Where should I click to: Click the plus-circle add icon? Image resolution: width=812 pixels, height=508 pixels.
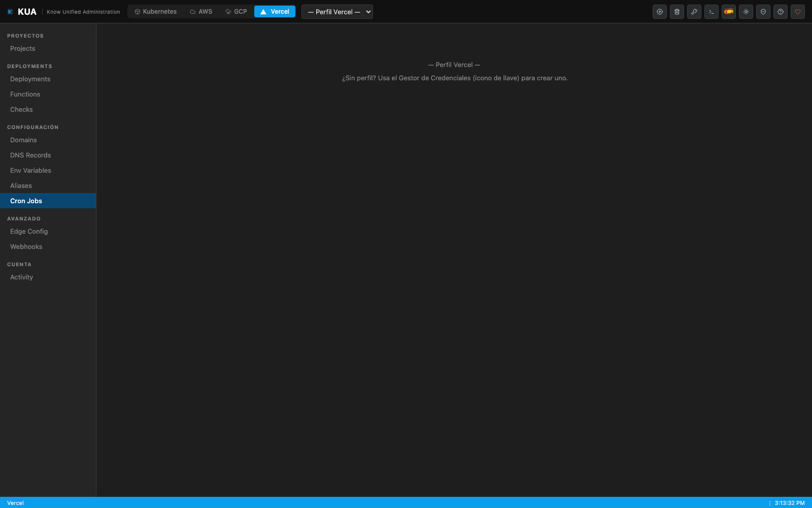pos(660,12)
